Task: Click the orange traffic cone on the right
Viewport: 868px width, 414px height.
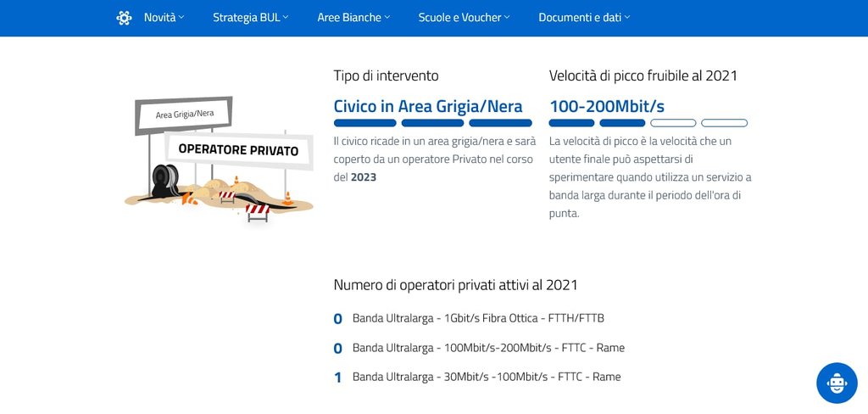Action: 288,199
